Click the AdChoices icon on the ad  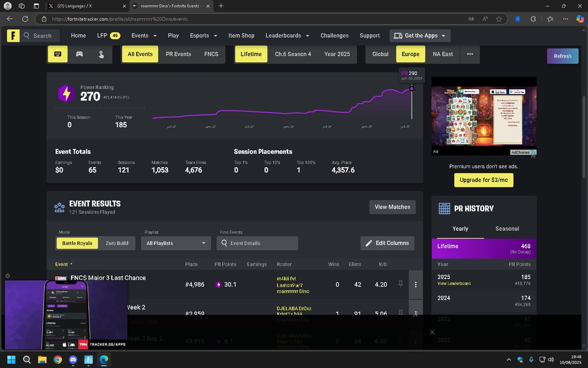click(x=533, y=153)
